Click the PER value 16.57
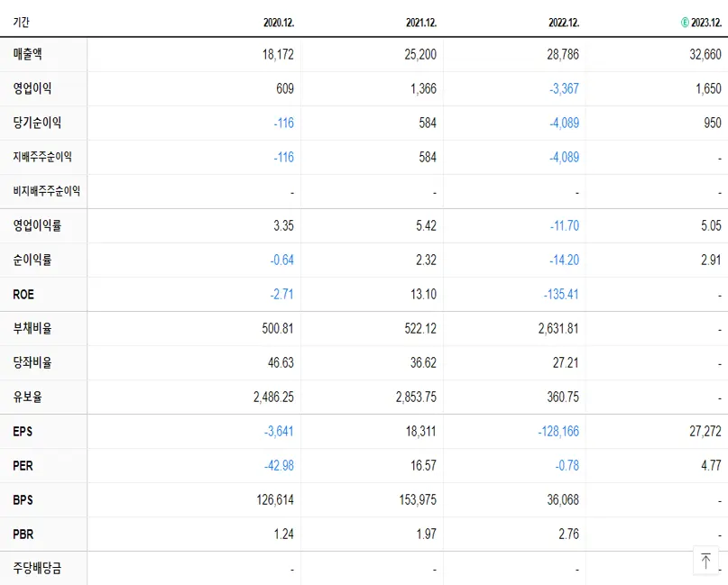Image resolution: width=728 pixels, height=585 pixels. pyautogui.click(x=423, y=465)
